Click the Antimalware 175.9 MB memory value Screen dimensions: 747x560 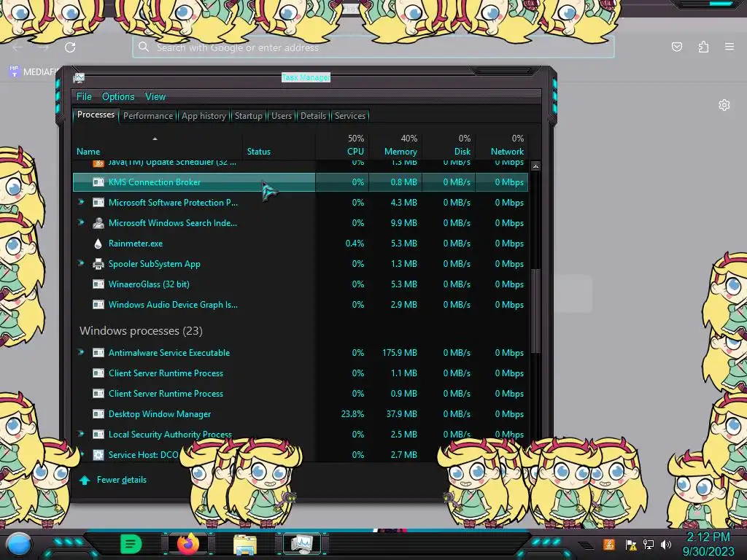click(399, 353)
